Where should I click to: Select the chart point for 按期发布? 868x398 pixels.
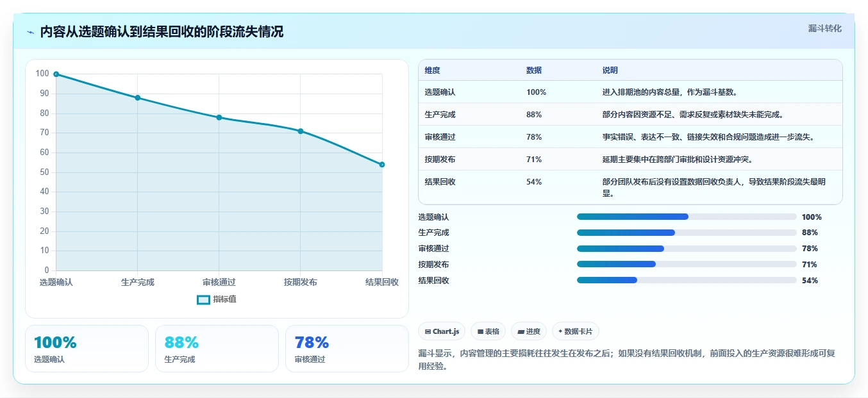pos(301,131)
